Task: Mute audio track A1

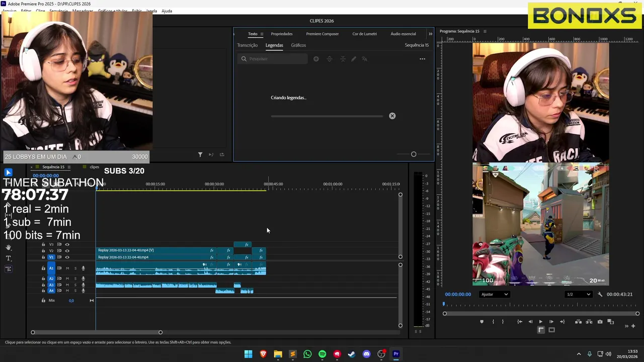Action: [x=67, y=268]
